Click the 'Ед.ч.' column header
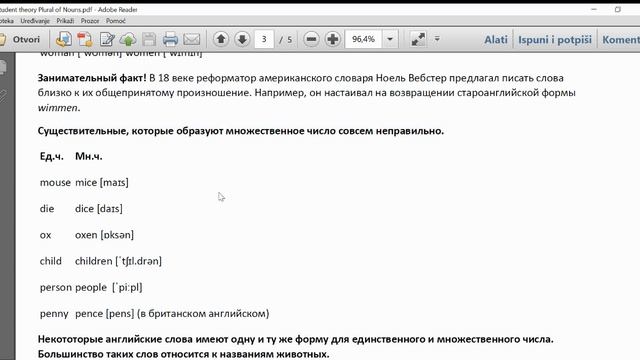 [x=52, y=156]
